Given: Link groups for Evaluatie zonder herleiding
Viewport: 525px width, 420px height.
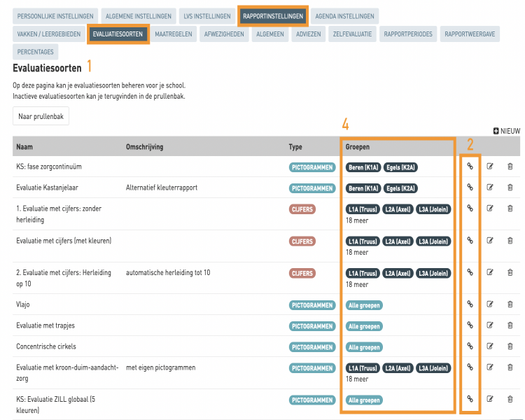Looking at the screenshot, I should click(470, 209).
